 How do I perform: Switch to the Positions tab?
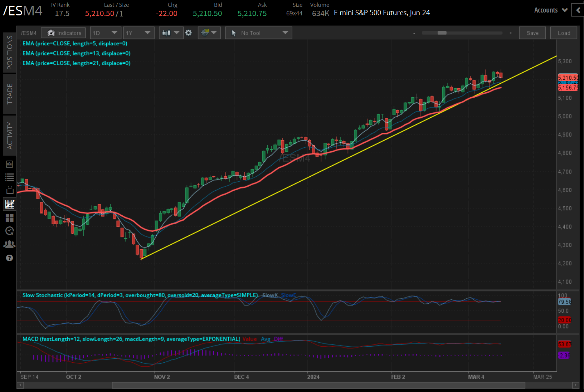[10, 52]
